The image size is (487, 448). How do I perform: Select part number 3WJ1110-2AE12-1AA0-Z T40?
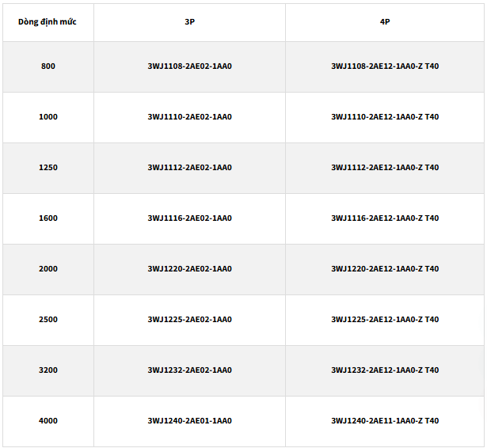tap(385, 117)
